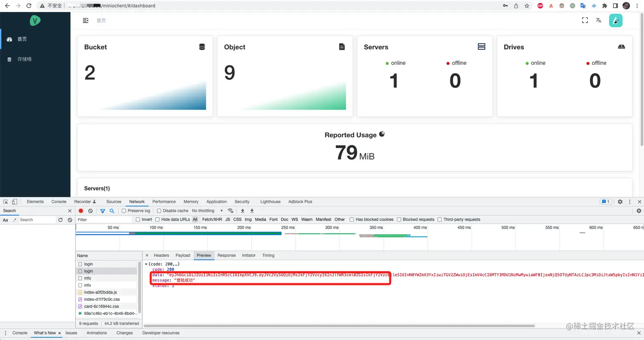Open the user avatar dropdown menu
The width and height of the screenshot is (644, 340).
point(615,20)
